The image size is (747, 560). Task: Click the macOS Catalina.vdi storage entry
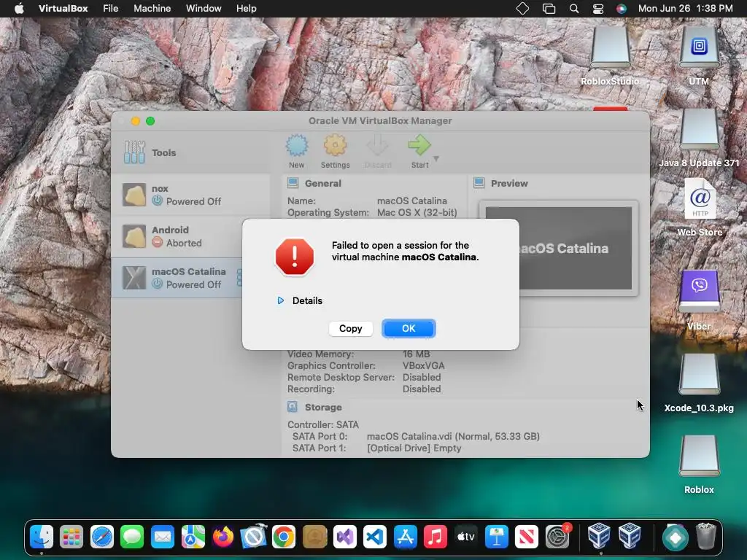click(453, 436)
